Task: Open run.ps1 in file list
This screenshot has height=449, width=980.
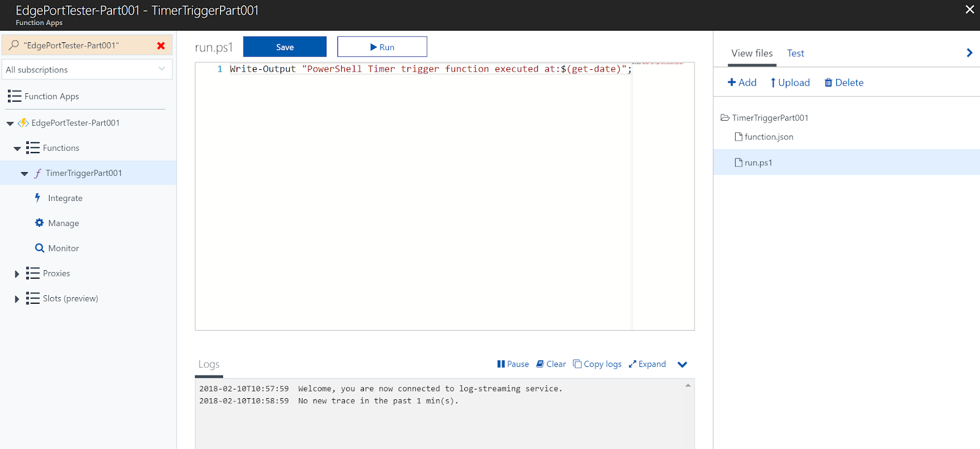Action: (758, 163)
